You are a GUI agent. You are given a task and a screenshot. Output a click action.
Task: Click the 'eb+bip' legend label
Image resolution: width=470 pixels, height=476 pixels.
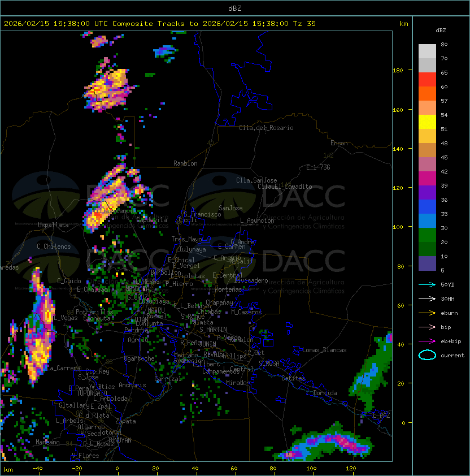pyautogui.click(x=451, y=341)
